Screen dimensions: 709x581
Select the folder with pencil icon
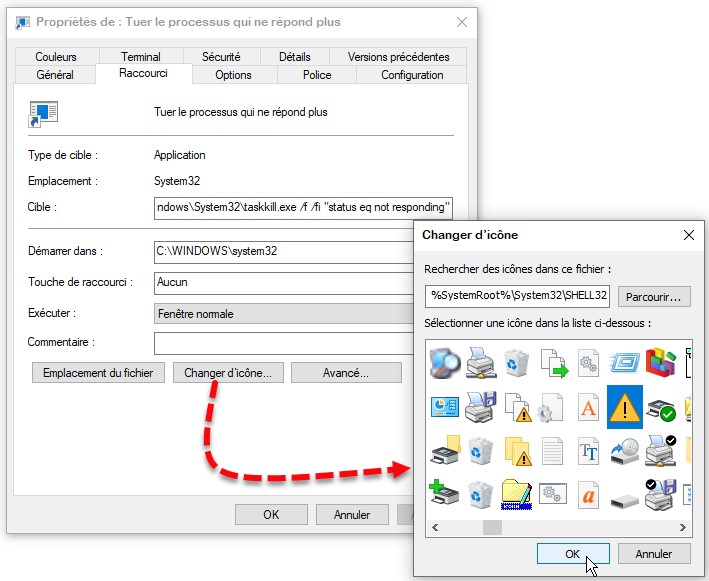(516, 494)
